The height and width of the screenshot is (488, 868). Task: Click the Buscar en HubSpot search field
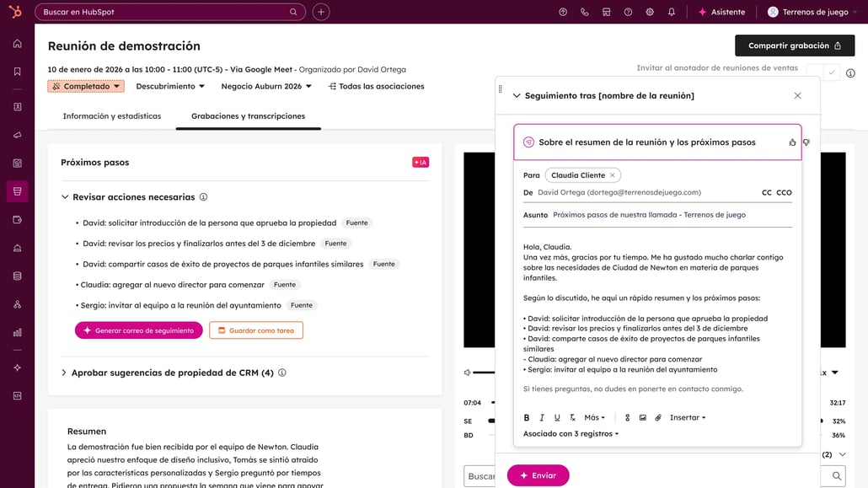point(164,12)
